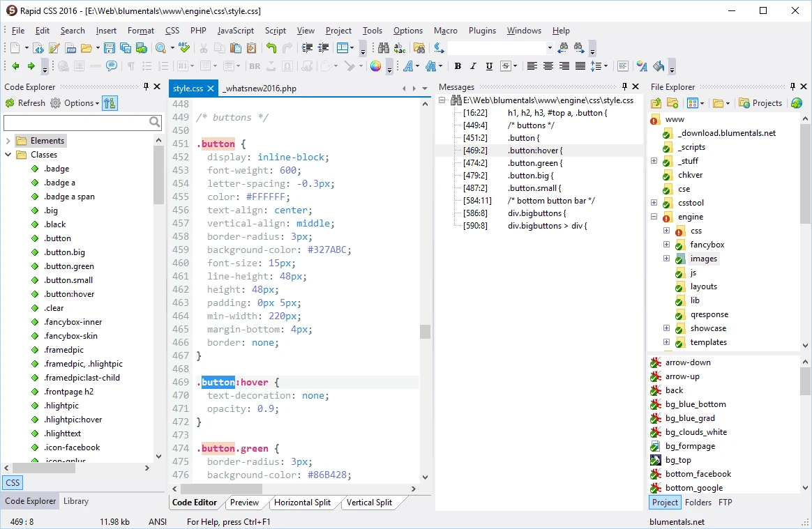This screenshot has width=812, height=529.
Task: Expand the Elements node in Code Explorer
Action: coord(8,141)
